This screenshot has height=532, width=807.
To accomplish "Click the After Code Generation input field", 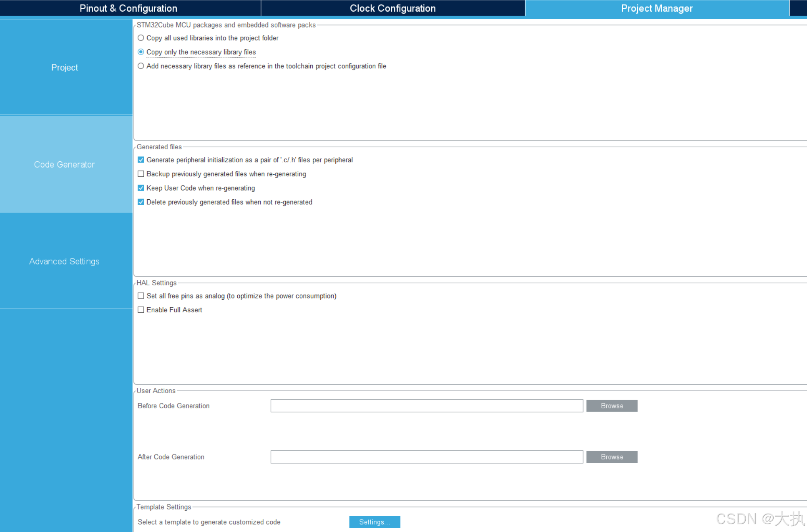I will pos(426,457).
